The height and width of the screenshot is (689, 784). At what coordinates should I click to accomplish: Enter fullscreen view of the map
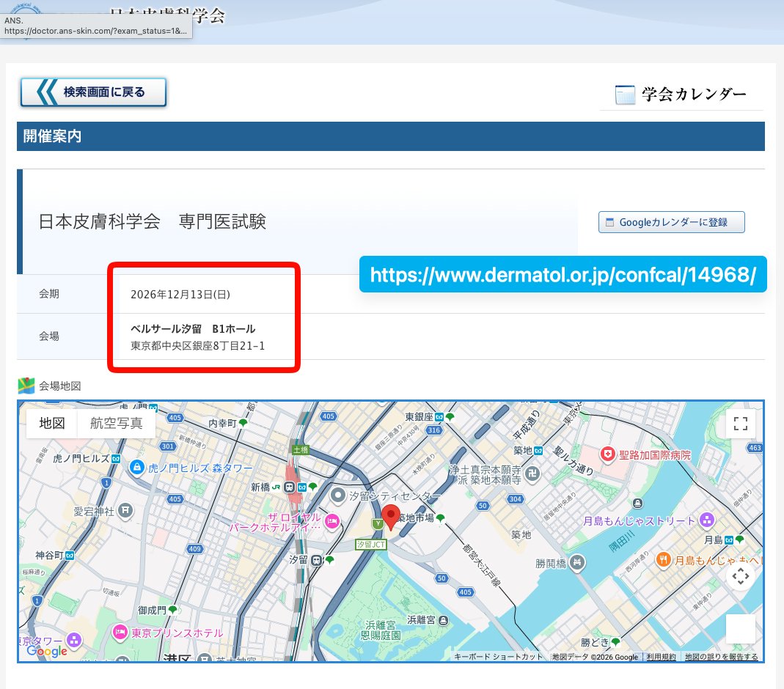point(739,423)
